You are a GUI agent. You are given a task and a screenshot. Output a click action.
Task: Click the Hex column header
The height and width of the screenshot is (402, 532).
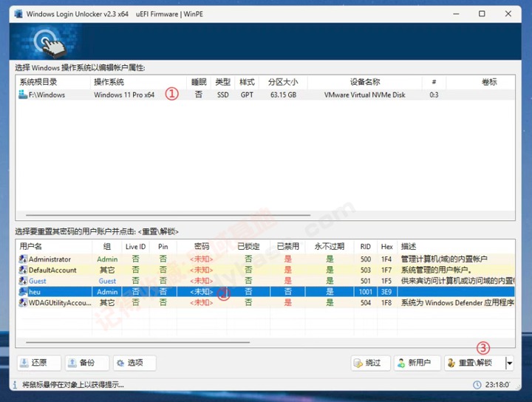click(386, 247)
